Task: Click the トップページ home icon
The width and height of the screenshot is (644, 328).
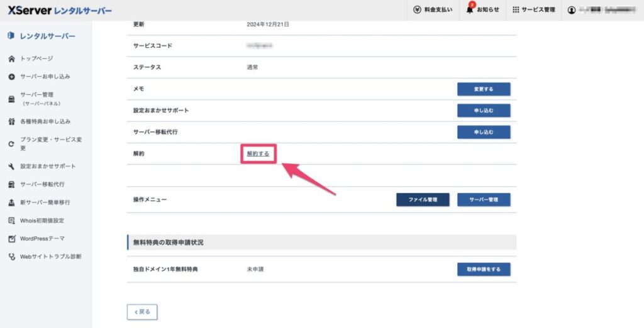Action: [x=11, y=58]
